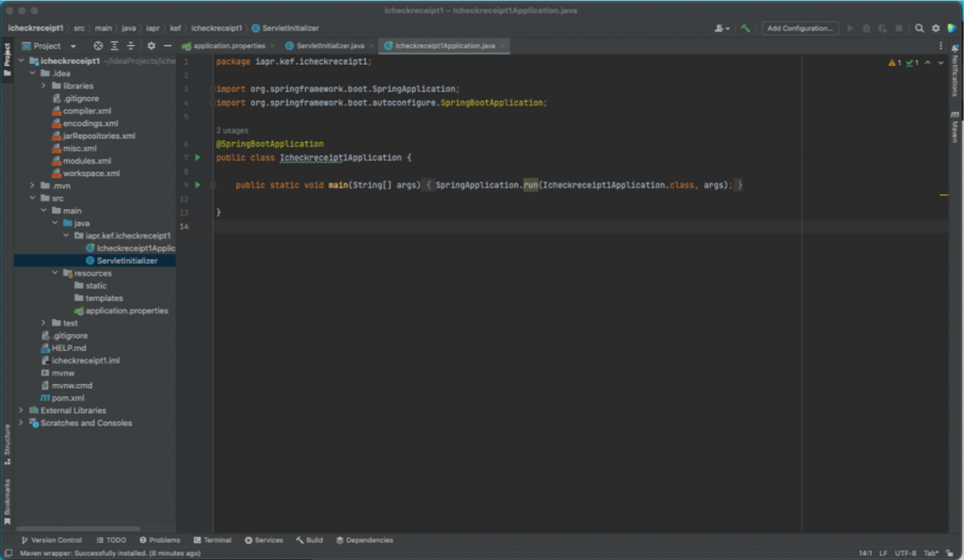The image size is (964, 560).
Task: Collapse the icheckreceipt1 root project node
Action: (x=21, y=61)
